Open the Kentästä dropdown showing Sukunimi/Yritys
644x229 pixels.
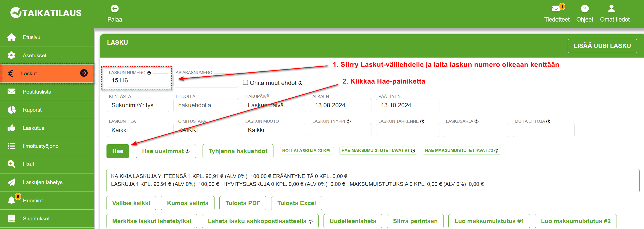[138, 105]
